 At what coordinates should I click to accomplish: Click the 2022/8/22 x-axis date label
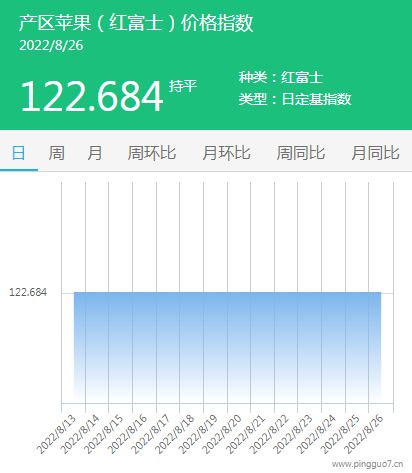[x=269, y=435]
